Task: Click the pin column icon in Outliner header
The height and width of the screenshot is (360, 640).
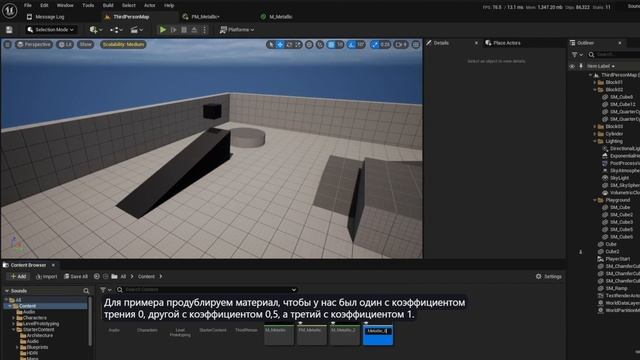Action: click(581, 66)
